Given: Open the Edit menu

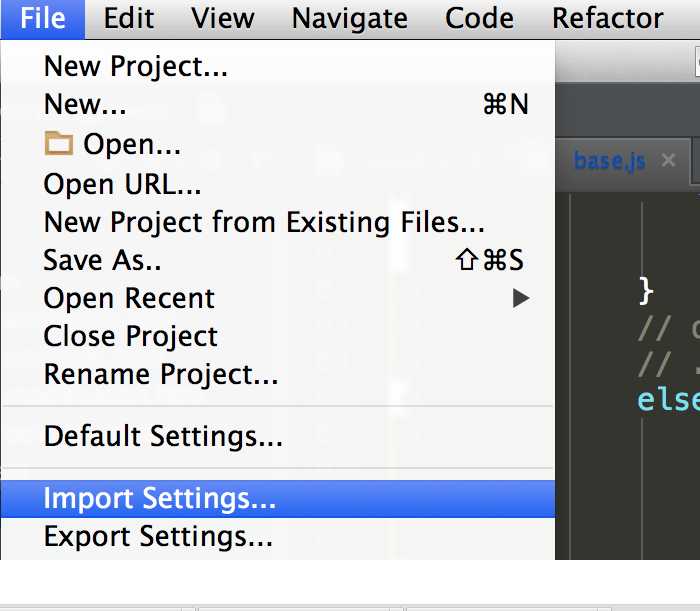Looking at the screenshot, I should (x=129, y=19).
